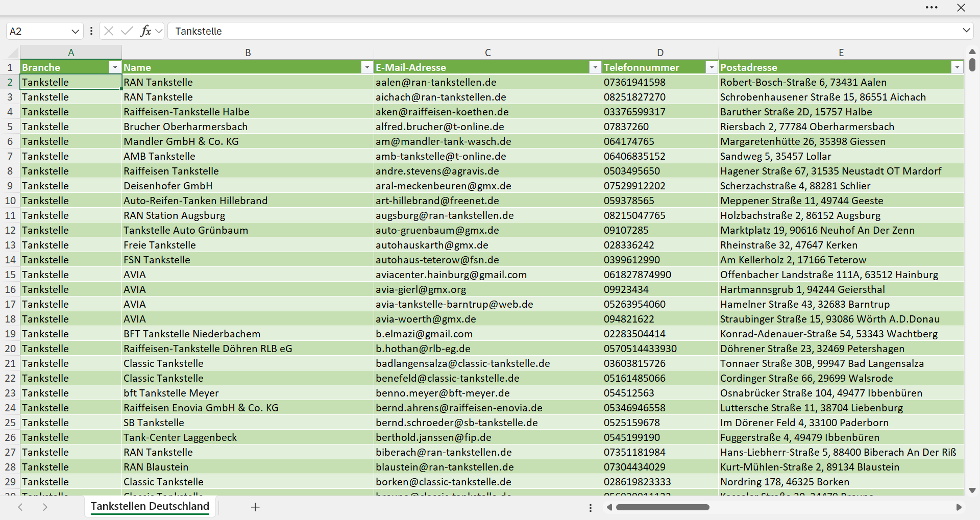Open the Branche filter dropdown
The image size is (980, 520).
point(115,67)
